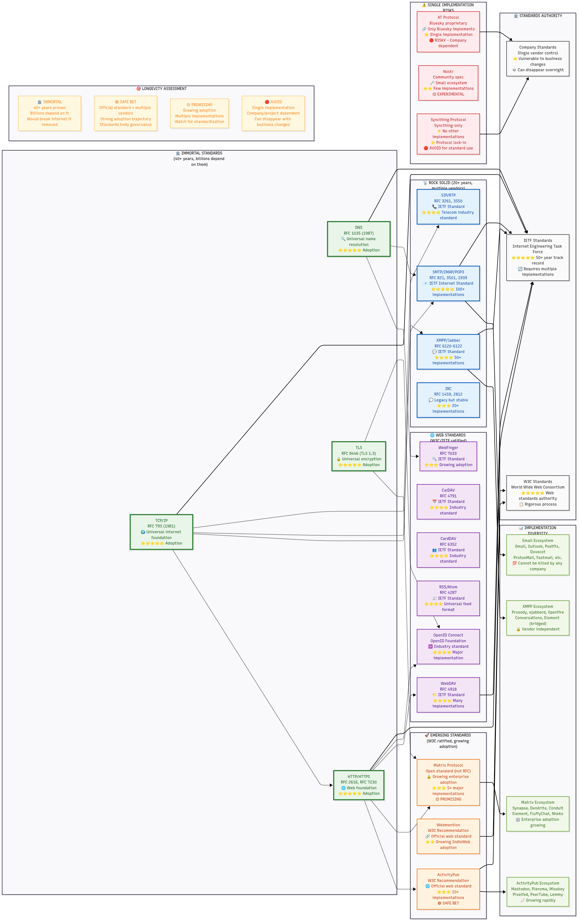
Task: Click the WebFinger RFC 7033 node
Action: [448, 456]
